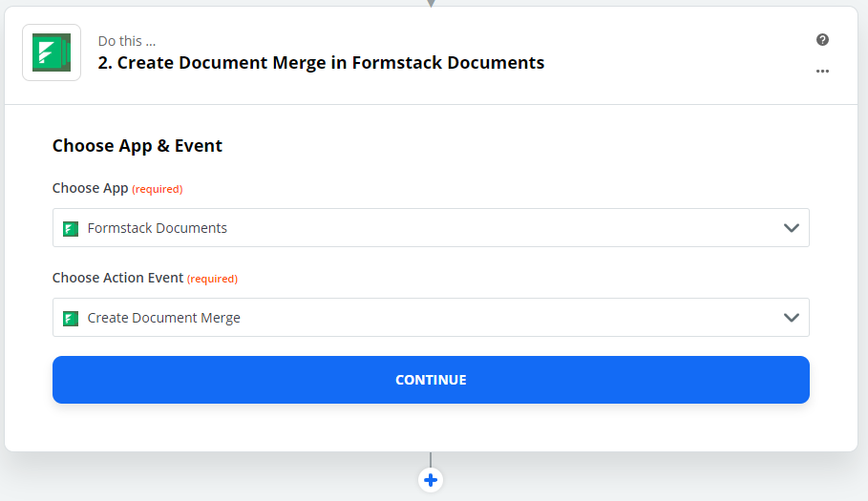Image resolution: width=868 pixels, height=501 pixels.
Task: Expand Choose App dropdown chevron
Action: [791, 228]
